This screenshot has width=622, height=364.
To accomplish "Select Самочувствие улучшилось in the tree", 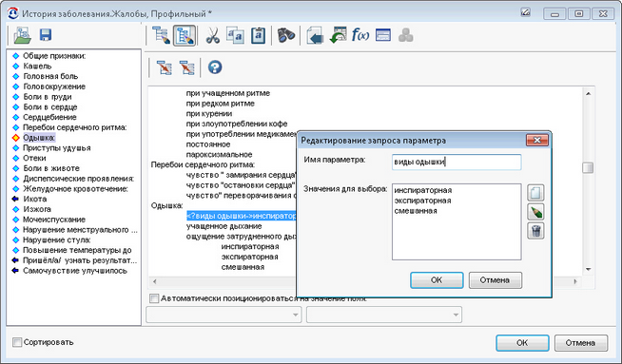I will (x=75, y=271).
